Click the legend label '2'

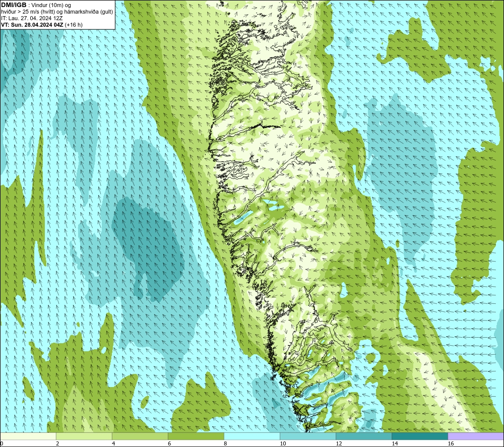point(57,444)
